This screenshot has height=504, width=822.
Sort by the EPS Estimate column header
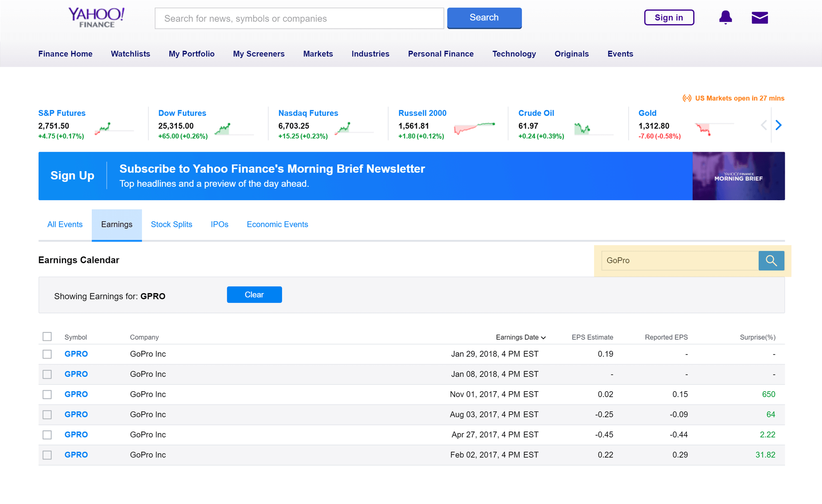point(592,337)
